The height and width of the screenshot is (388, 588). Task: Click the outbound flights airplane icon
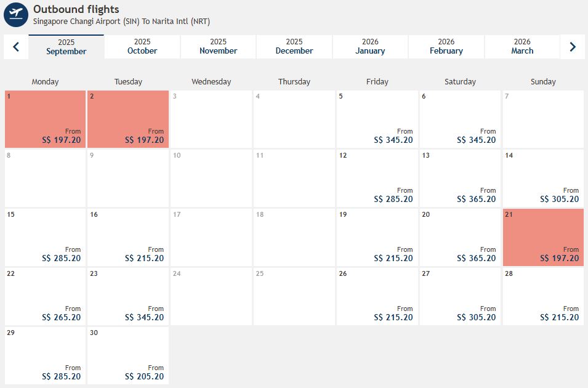pos(16,15)
